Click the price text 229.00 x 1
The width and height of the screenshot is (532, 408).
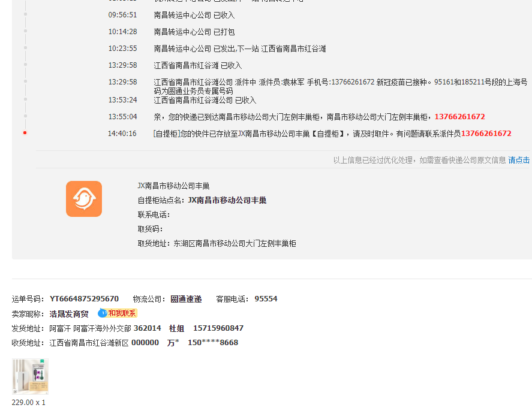pos(29,403)
